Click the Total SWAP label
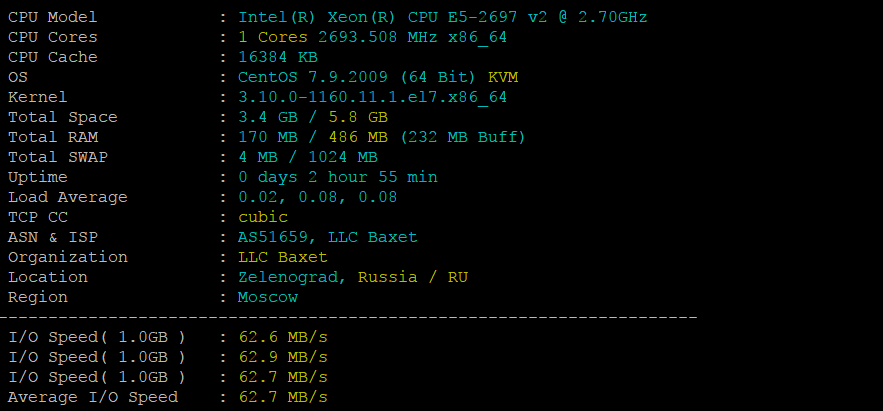The image size is (883, 411). coord(57,157)
